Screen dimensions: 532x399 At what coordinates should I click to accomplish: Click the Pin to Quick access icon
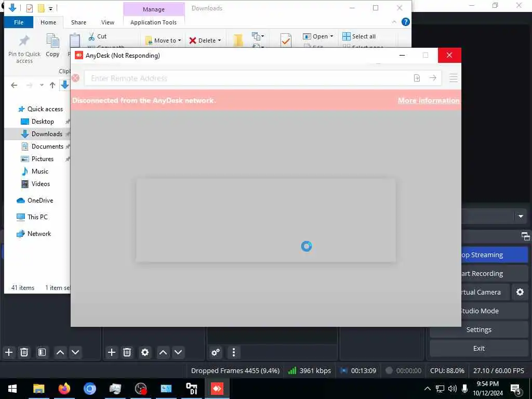[x=24, y=41]
